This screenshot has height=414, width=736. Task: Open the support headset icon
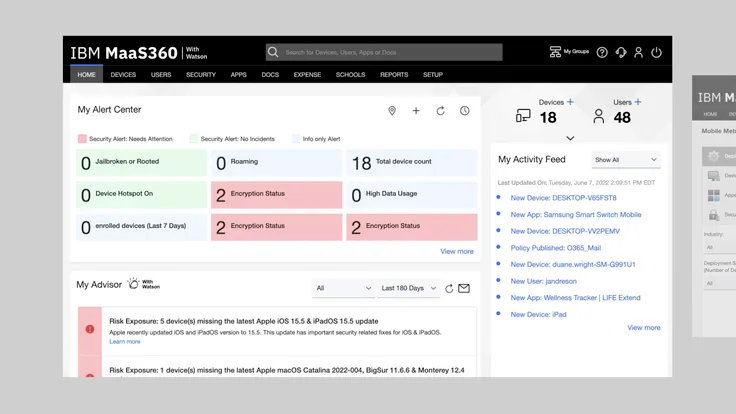(x=621, y=52)
